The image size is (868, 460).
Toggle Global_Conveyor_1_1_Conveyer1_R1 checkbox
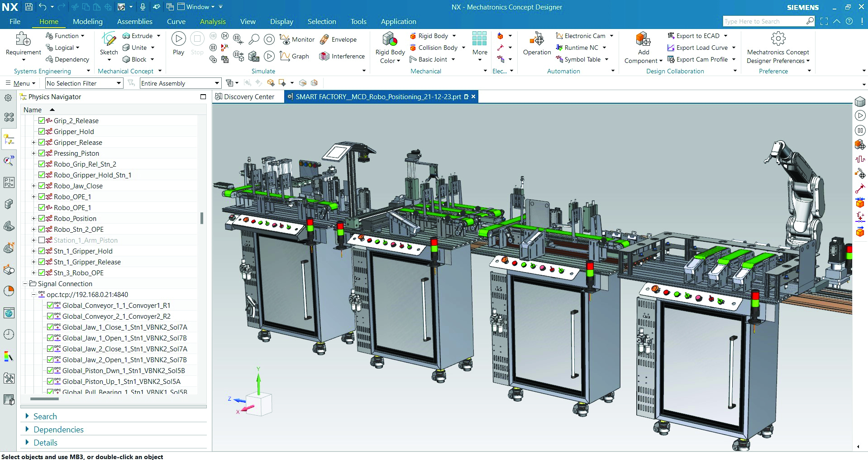[50, 306]
